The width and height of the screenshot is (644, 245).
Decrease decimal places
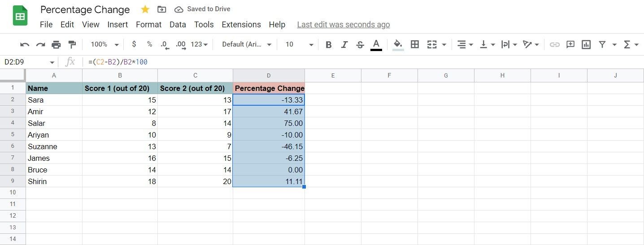tap(164, 44)
